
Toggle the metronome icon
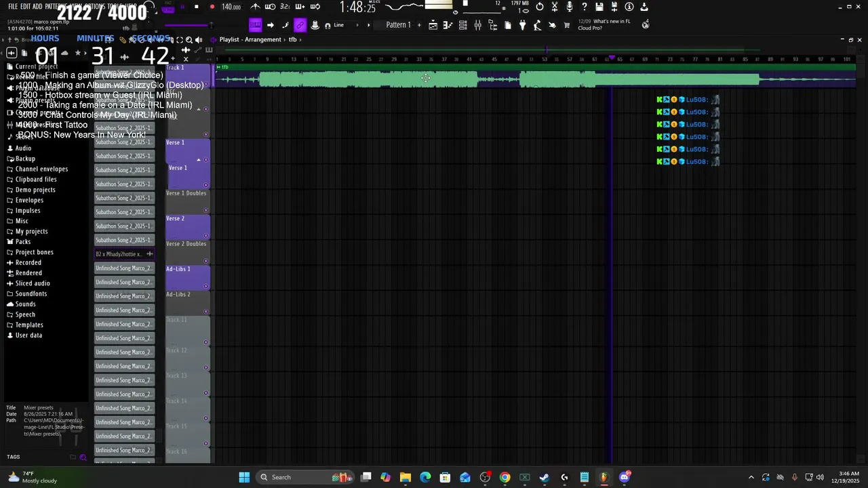click(x=256, y=7)
